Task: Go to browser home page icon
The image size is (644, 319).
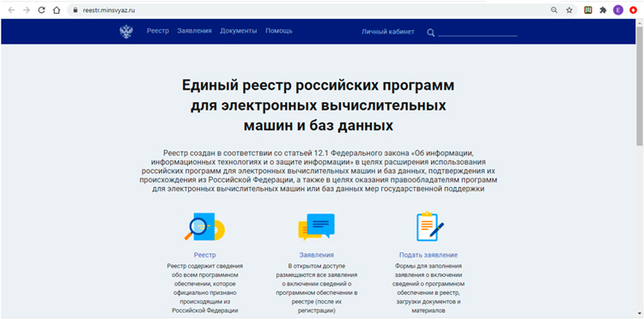Action: click(x=57, y=10)
